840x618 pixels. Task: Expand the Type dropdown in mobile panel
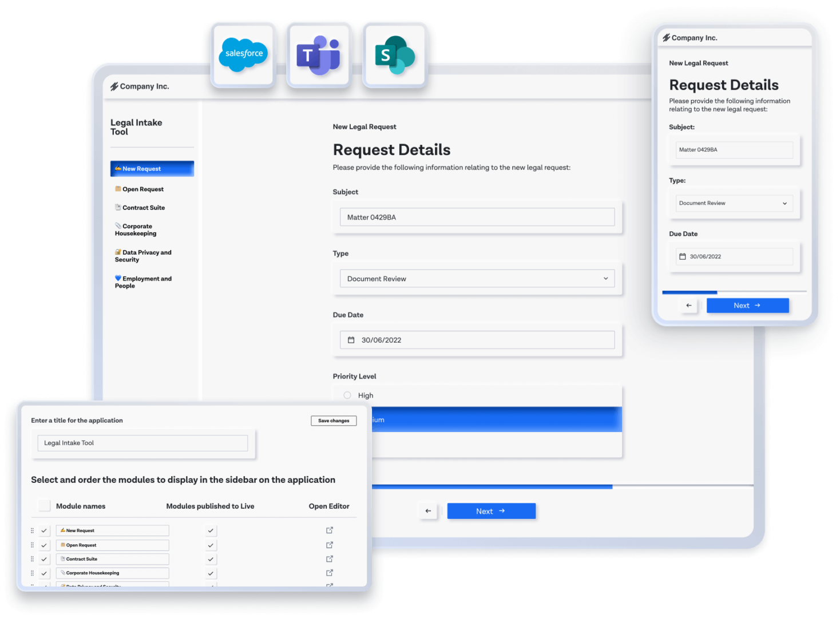pyautogui.click(x=734, y=203)
